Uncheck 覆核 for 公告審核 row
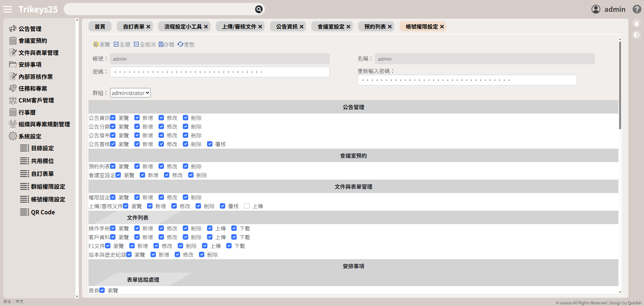 pyautogui.click(x=210, y=144)
